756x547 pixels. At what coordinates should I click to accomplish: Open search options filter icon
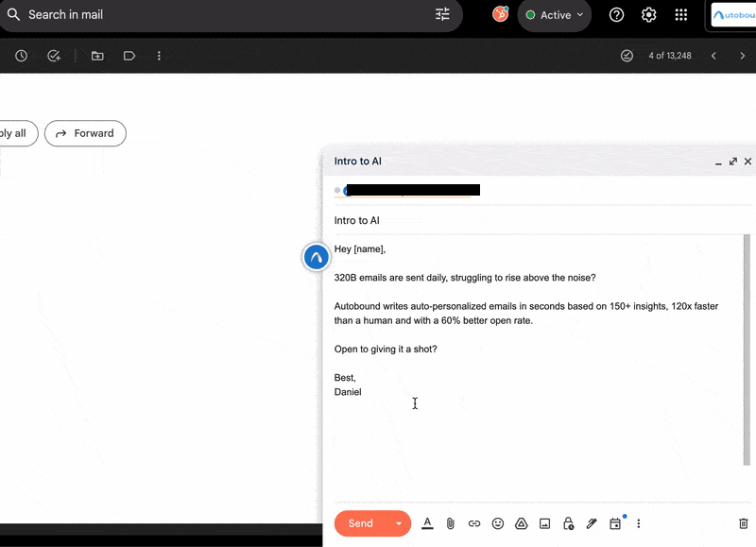coord(442,14)
